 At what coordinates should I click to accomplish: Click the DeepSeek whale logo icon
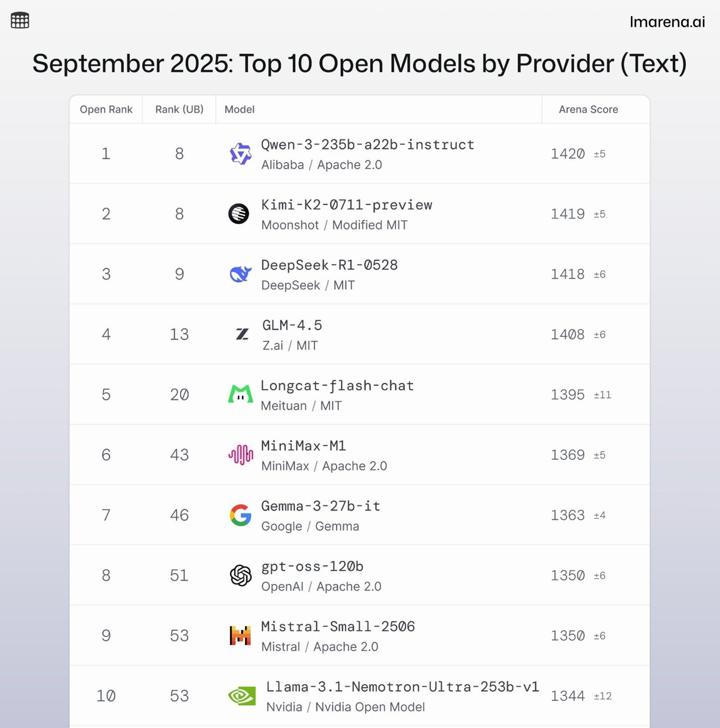tap(240, 274)
